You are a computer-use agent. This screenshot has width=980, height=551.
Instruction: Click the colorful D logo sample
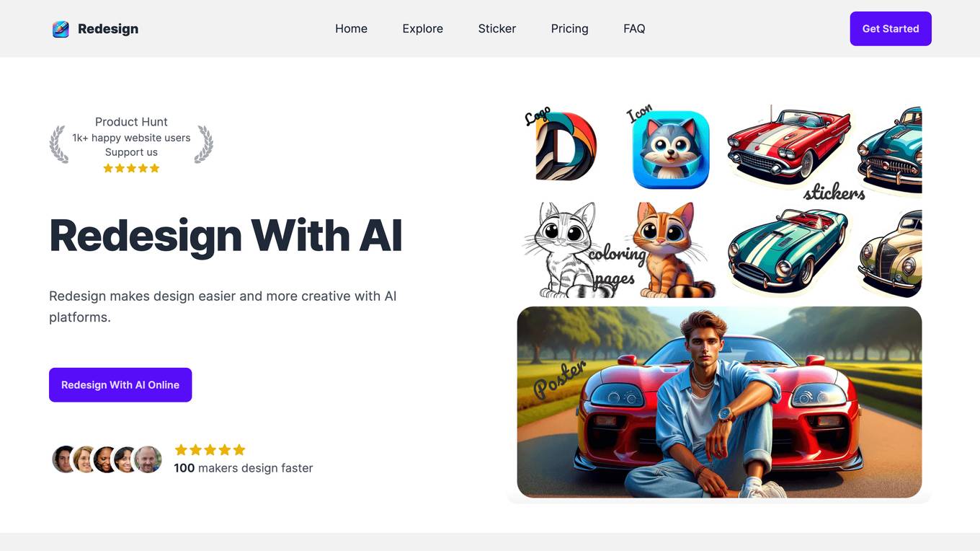(566, 146)
